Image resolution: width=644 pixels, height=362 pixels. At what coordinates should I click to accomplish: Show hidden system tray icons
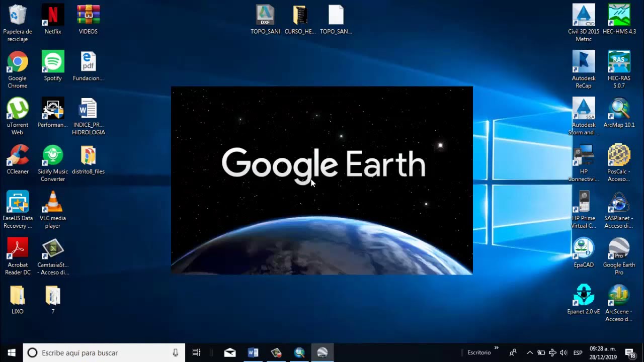point(530,352)
